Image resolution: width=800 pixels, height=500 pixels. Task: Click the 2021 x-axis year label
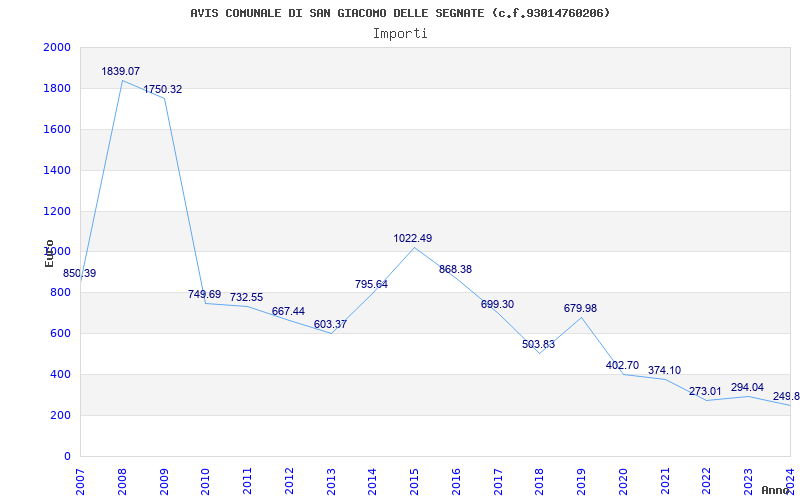pos(665,481)
